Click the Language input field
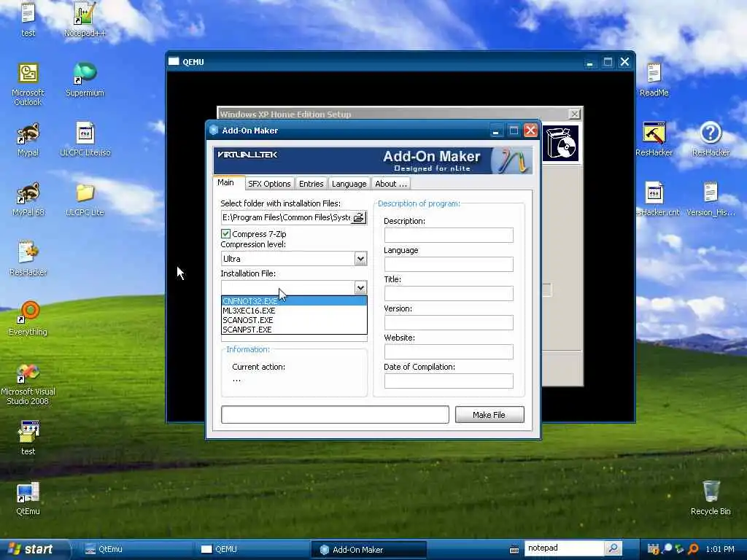 coord(449,264)
